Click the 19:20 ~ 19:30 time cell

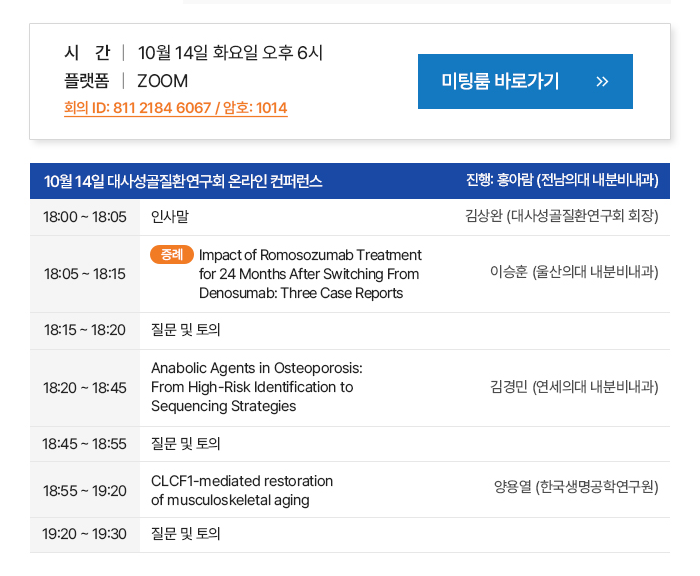coord(84,534)
